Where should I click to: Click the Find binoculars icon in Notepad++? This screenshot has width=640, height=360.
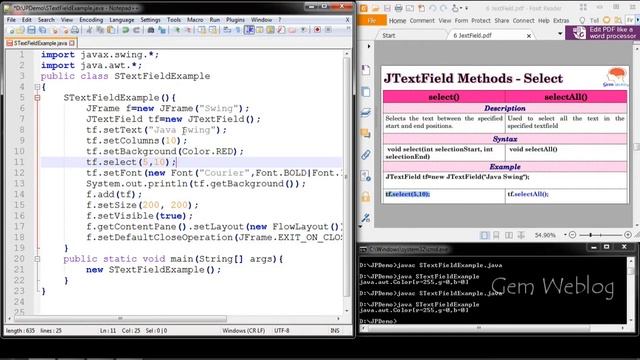pyautogui.click(x=151, y=30)
